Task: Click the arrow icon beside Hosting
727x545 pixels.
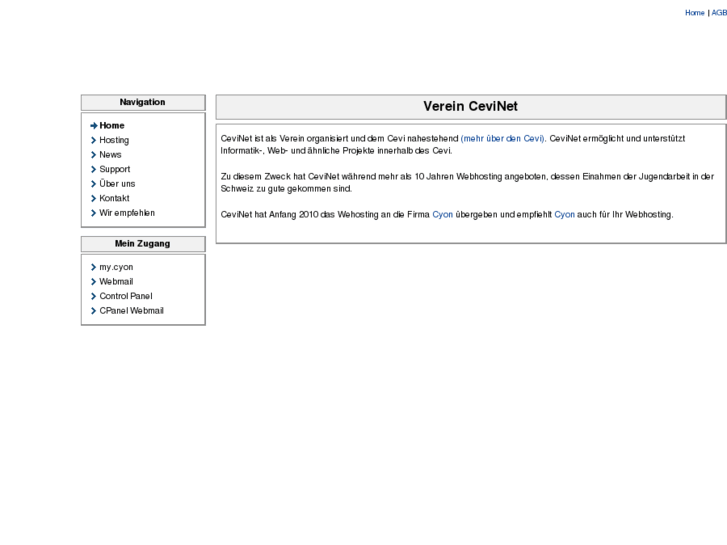Action: pyautogui.click(x=93, y=141)
